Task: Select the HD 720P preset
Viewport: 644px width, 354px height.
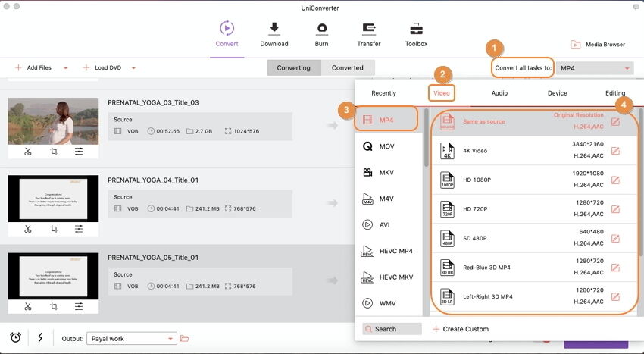Action: 534,209
